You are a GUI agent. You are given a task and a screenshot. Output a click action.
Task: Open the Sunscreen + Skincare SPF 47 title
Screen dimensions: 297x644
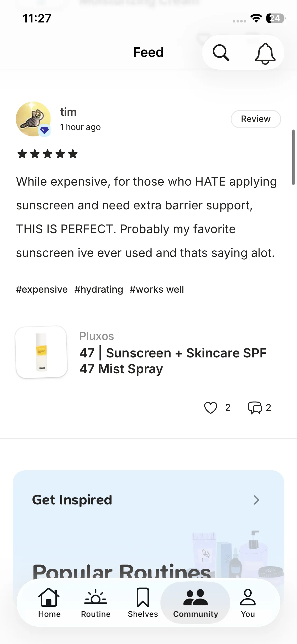[173, 361]
